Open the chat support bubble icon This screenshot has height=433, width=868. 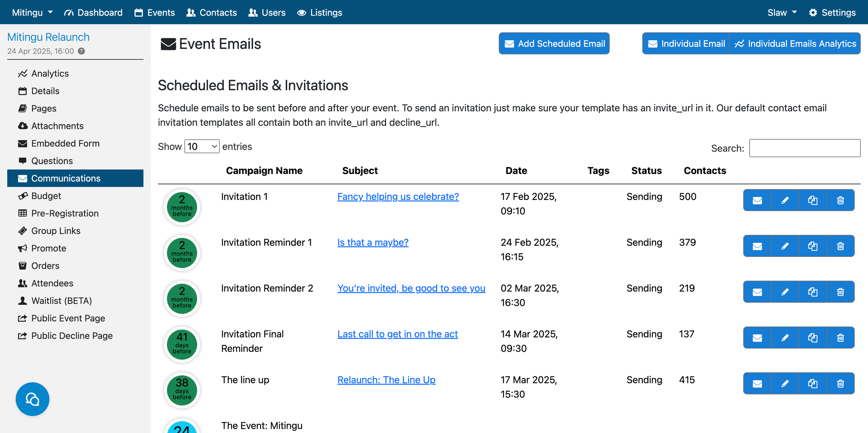(32, 399)
